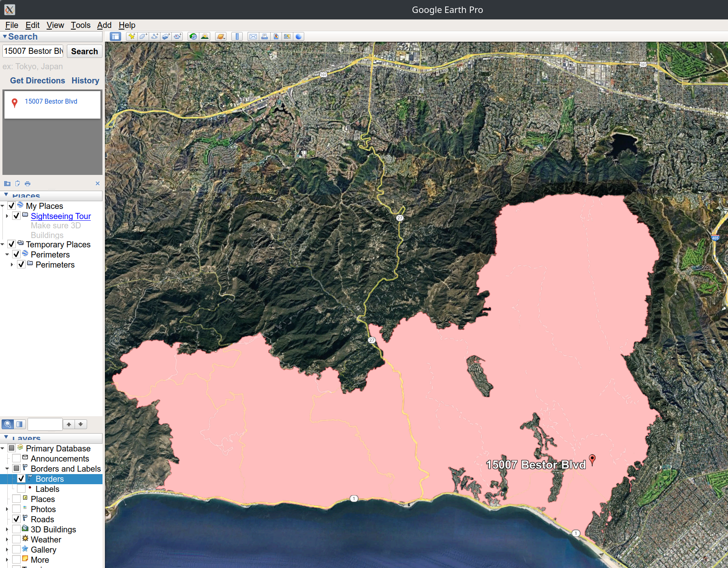Toggle the sunlight across landscape icon
This screenshot has height=568, width=728.
[205, 36]
